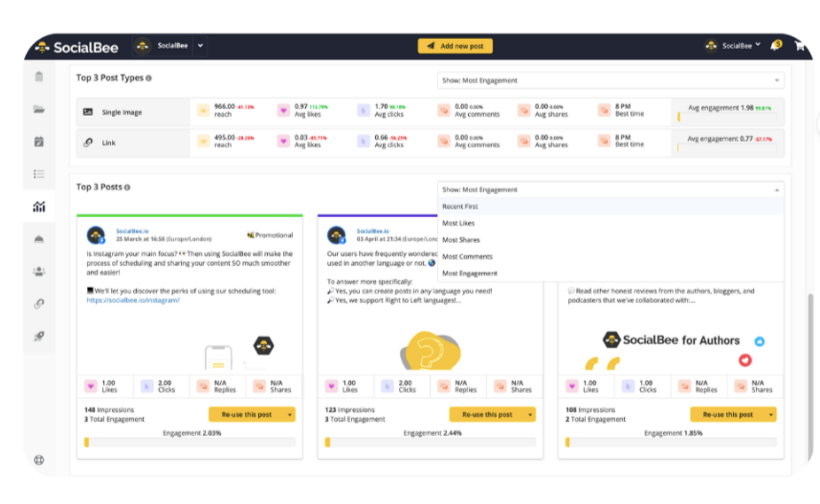This screenshot has height=504, width=820.
Task: Open the lifebuoy help icon in sidebar
Action: click(x=38, y=460)
